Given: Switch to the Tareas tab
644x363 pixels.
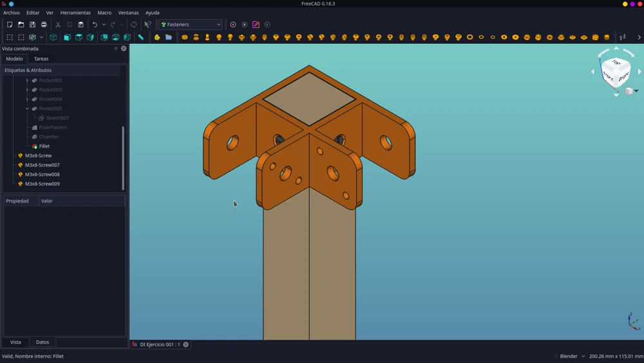Looking at the screenshot, I should (x=41, y=59).
